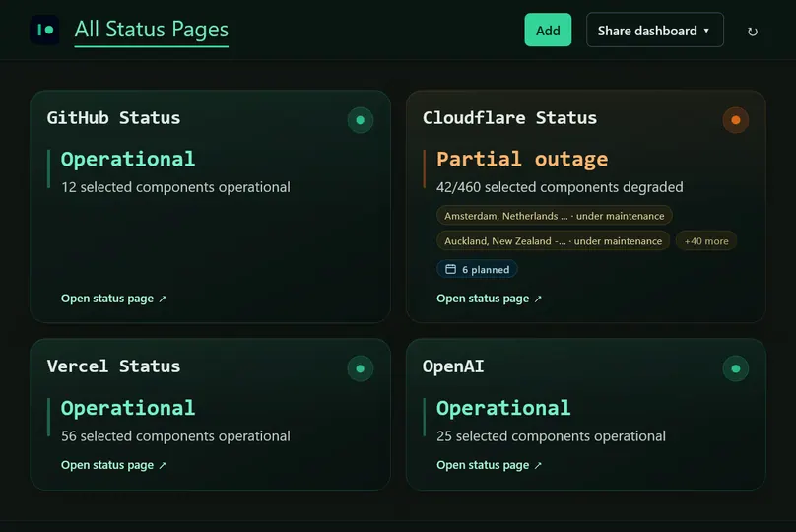This screenshot has height=532, width=796.
Task: Expand the Share dashboard dropdown
Action: click(x=654, y=30)
